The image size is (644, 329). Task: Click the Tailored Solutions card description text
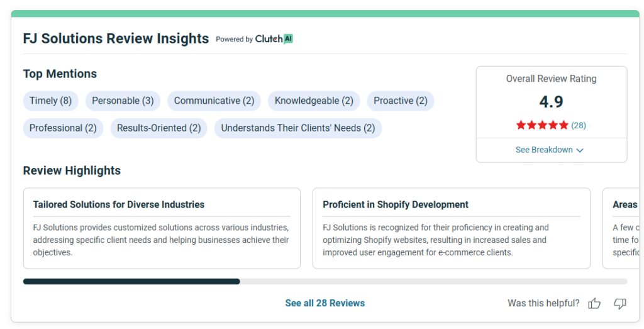coord(161,240)
